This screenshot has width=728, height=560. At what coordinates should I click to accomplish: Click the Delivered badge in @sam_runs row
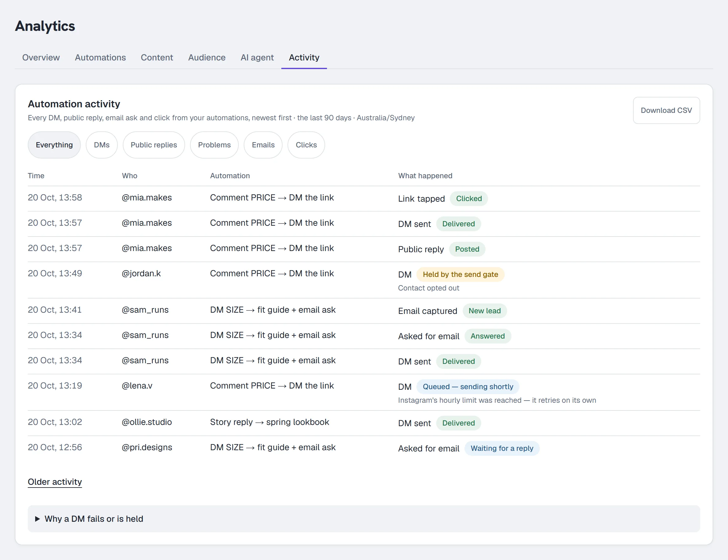tap(458, 361)
